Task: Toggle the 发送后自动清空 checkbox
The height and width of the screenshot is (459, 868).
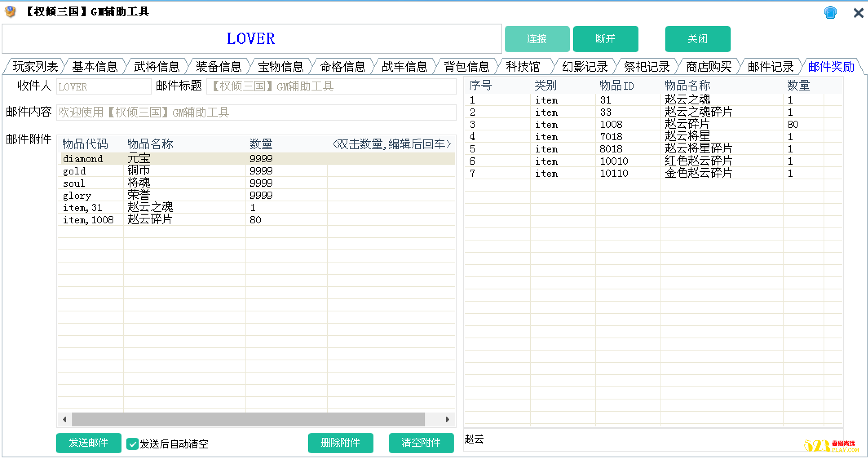Action: pyautogui.click(x=132, y=444)
